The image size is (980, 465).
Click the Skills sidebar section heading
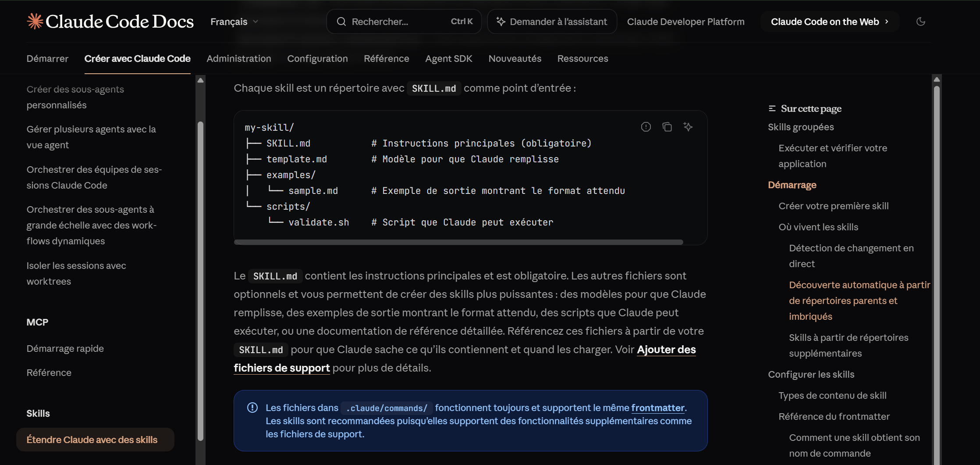pyautogui.click(x=38, y=413)
